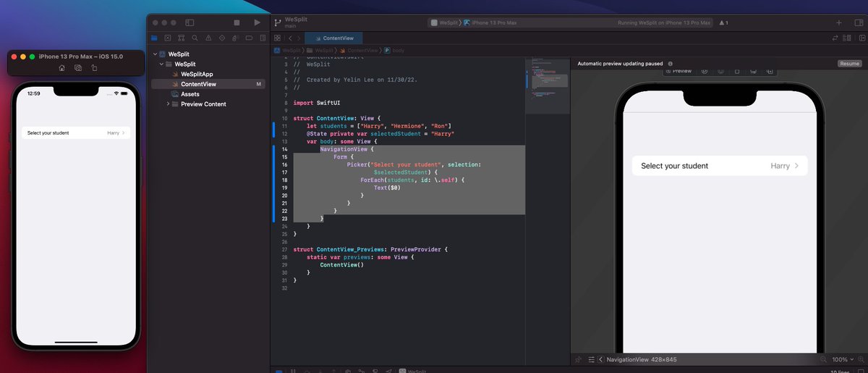Open the Breakpoint navigator icon
Viewport: 868px width, 373px height.
click(249, 38)
